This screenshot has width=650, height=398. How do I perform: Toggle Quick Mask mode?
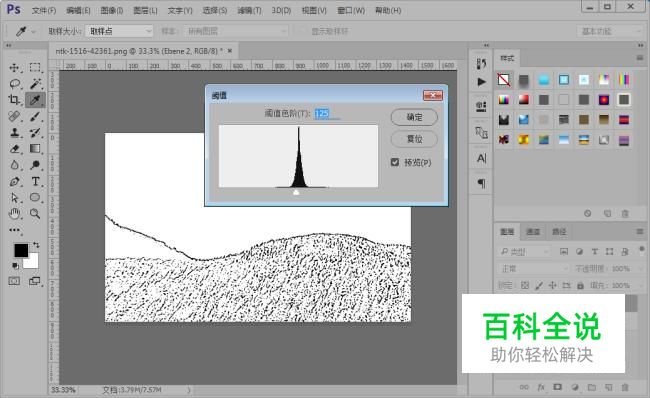14,281
